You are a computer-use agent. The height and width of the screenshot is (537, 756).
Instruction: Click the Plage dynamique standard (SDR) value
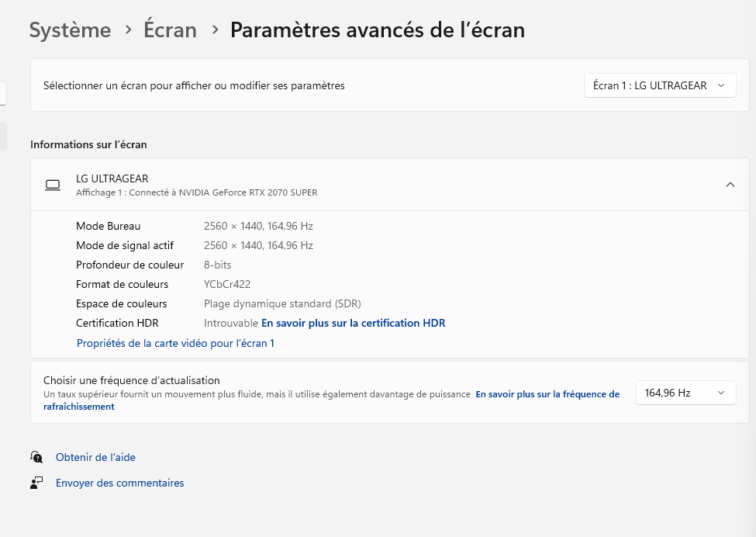click(282, 303)
